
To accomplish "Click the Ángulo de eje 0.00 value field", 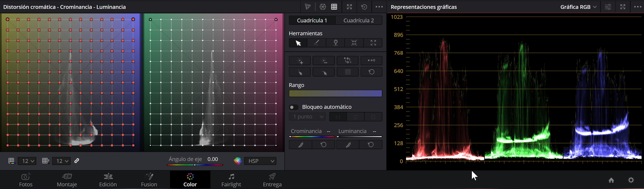I will (x=213, y=159).
